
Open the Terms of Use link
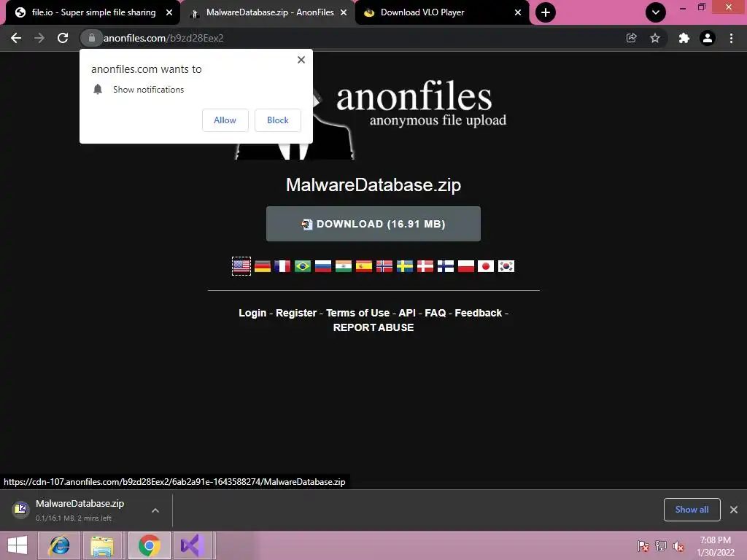[357, 313]
